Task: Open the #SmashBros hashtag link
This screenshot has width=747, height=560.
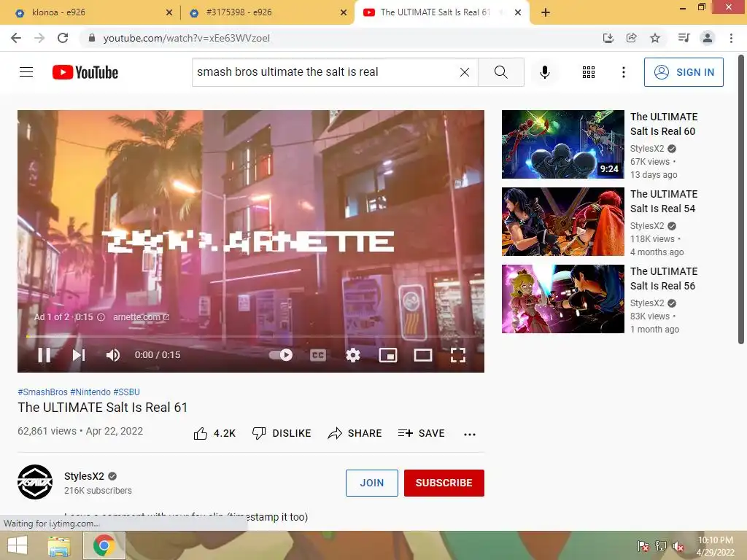Action: click(x=42, y=392)
